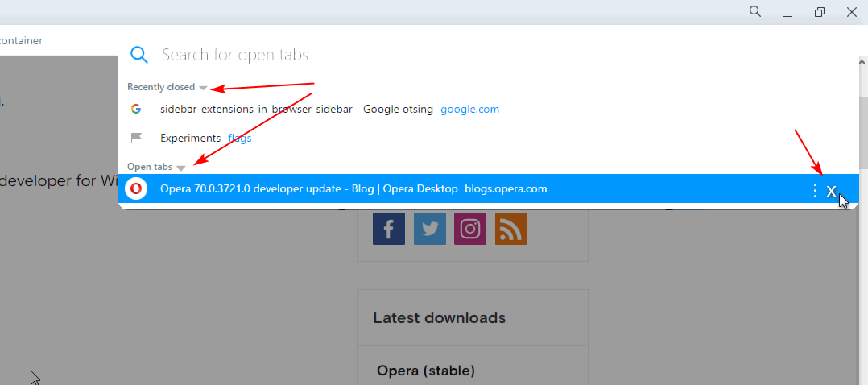Click the Latest downloads heading

pos(439,318)
